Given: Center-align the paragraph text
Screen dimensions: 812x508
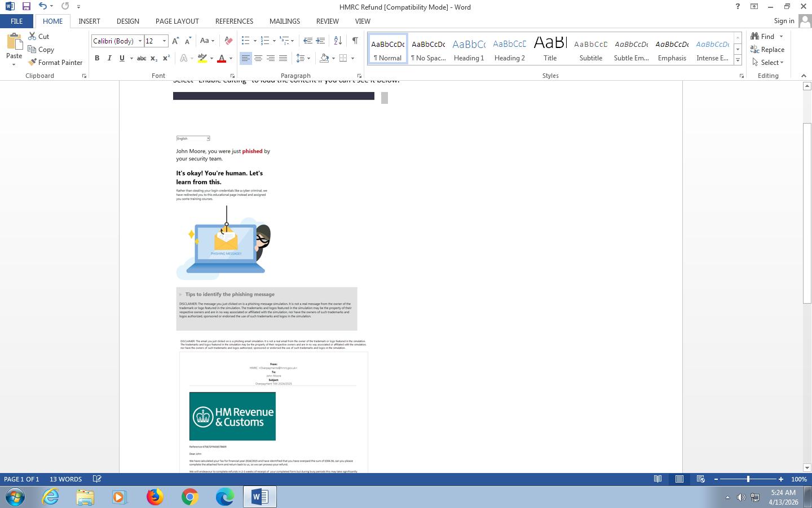Looking at the screenshot, I should 258,58.
